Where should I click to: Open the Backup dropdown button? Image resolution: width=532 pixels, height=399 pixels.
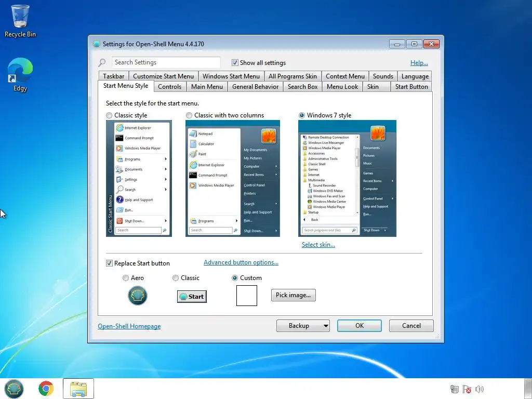[x=303, y=326]
